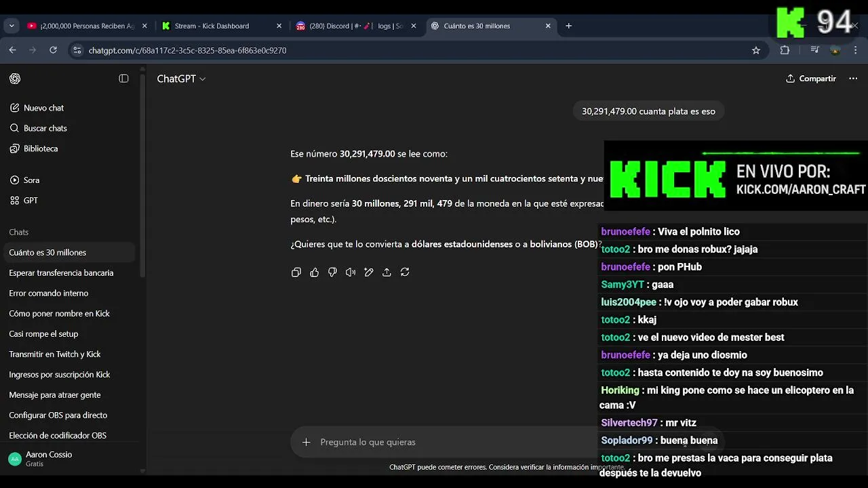The image size is (868, 488).
Task: Collapse the sidebar with the panel icon
Action: pyautogui.click(x=123, y=79)
